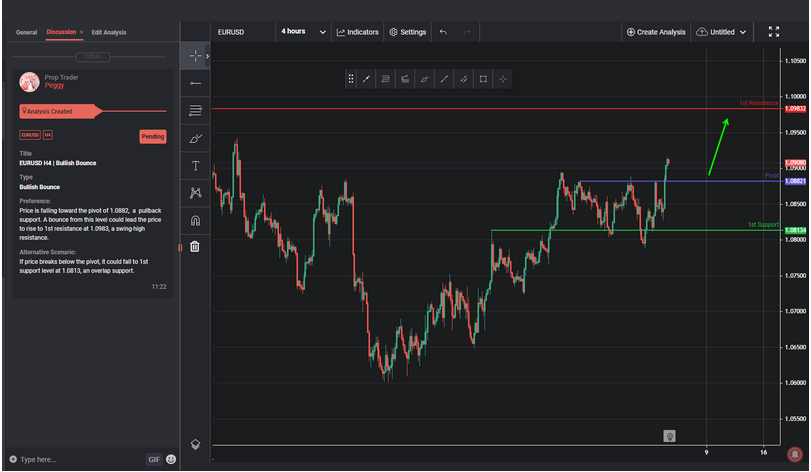The height and width of the screenshot is (472, 811).
Task: Switch to the Discussion tab
Action: tap(61, 32)
